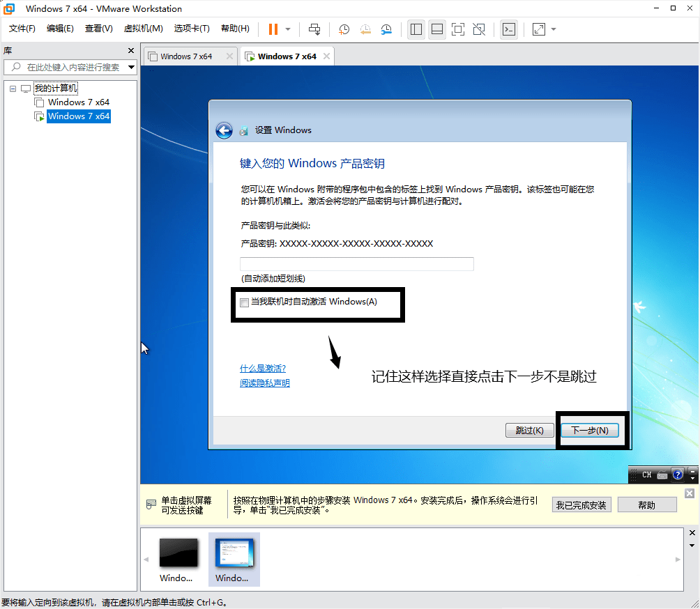Click the orange pause virtual machine icon
Image resolution: width=700 pixels, height=609 pixels.
point(273,29)
